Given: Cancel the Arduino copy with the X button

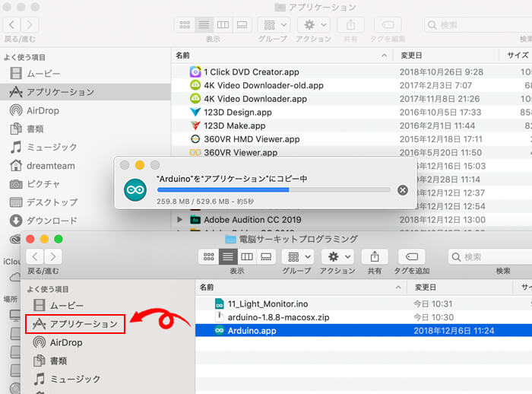Looking at the screenshot, I should tap(403, 190).
